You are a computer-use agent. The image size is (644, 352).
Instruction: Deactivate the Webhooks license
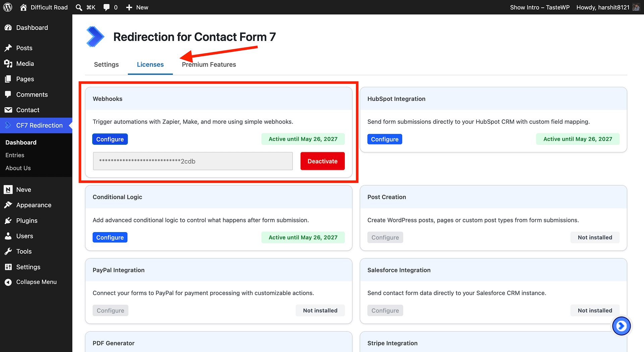(322, 161)
